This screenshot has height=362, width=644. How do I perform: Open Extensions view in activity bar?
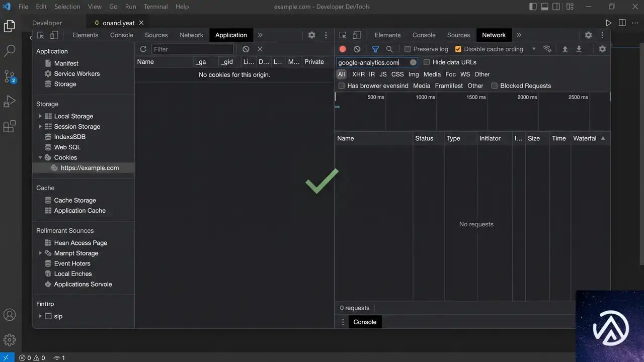(x=10, y=126)
